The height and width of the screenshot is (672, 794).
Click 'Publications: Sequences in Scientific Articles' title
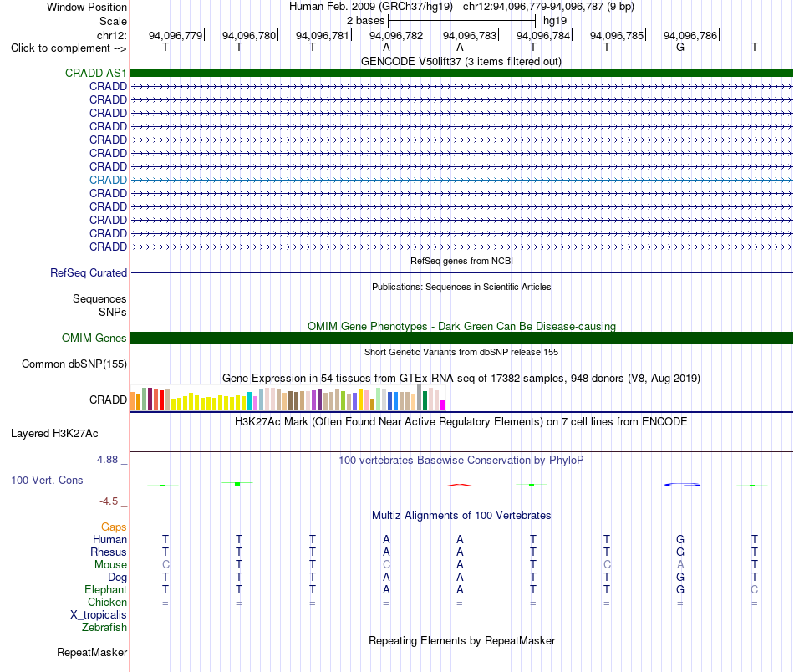(x=461, y=287)
